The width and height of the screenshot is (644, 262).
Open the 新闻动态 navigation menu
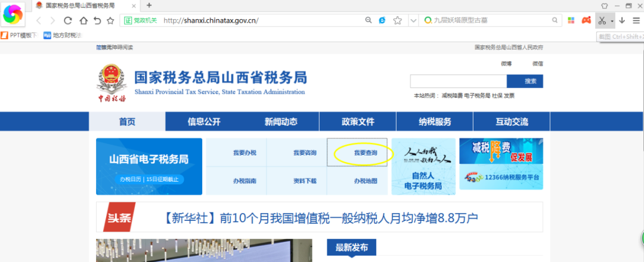(281, 121)
